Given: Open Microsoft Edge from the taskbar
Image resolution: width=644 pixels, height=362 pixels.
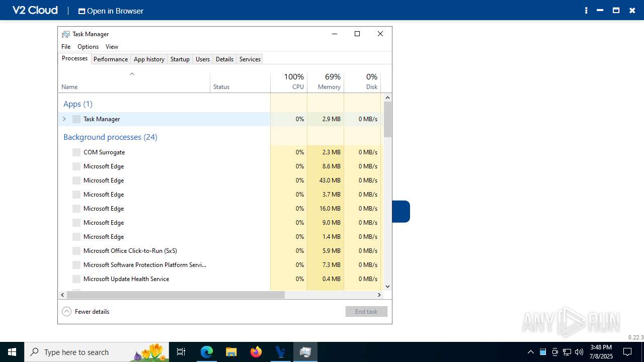Looking at the screenshot, I should (207, 352).
